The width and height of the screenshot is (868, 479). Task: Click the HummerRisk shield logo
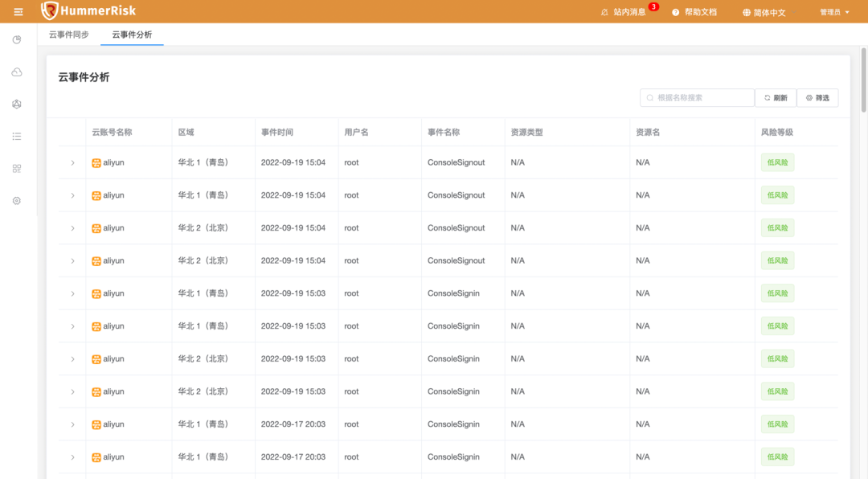pos(49,10)
